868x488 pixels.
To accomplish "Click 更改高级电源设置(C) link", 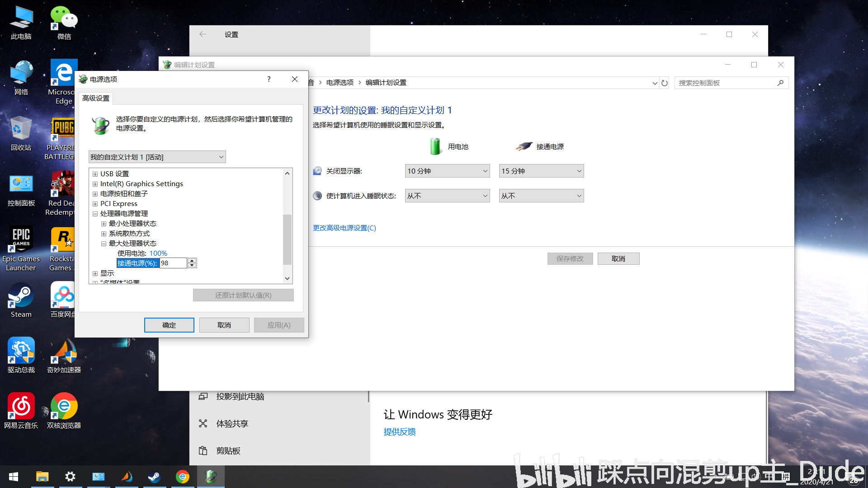I will [x=344, y=228].
